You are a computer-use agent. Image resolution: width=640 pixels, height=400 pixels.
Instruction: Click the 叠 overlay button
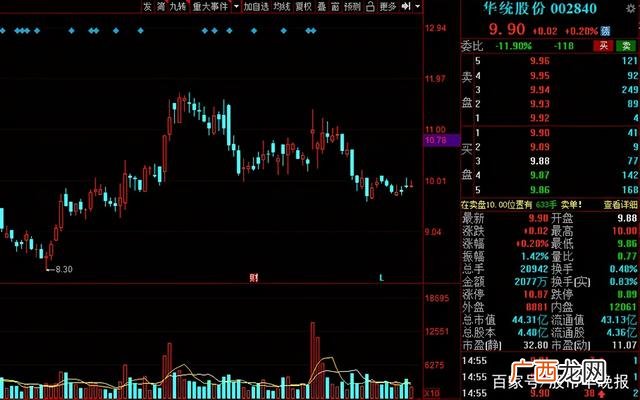pos(322,7)
